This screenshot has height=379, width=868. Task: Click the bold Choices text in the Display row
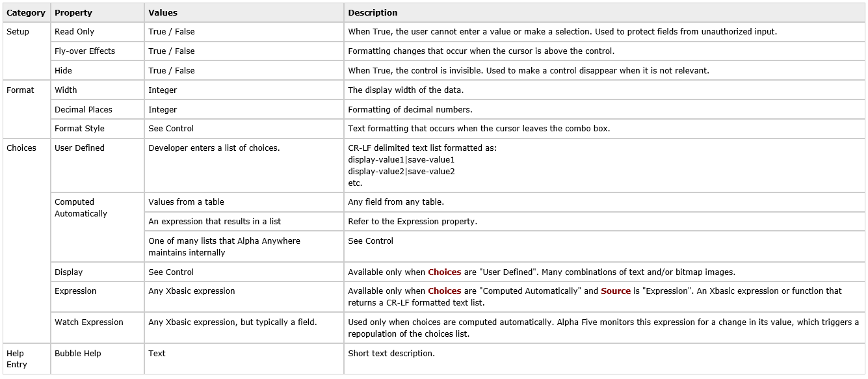click(x=445, y=272)
